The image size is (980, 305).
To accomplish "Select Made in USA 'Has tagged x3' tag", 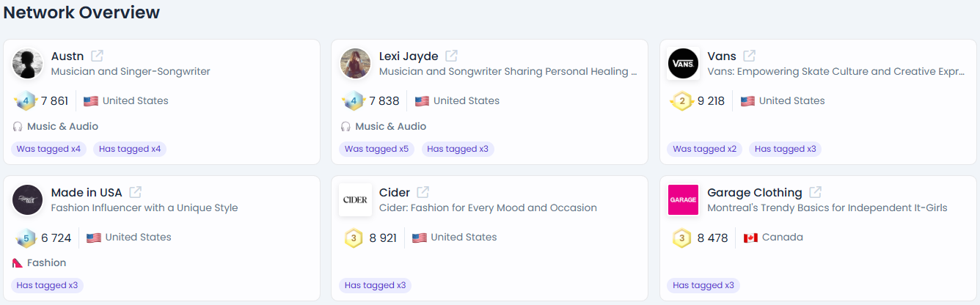I will pyautogui.click(x=47, y=285).
